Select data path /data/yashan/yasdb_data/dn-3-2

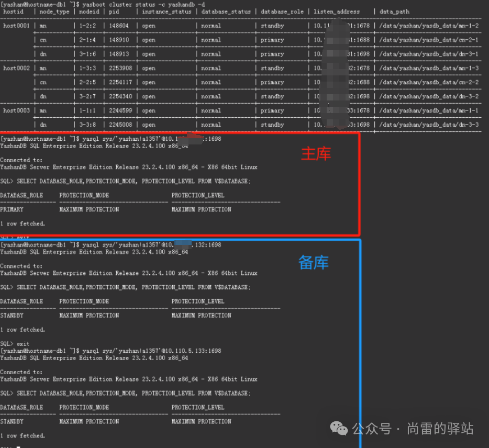[x=429, y=97]
